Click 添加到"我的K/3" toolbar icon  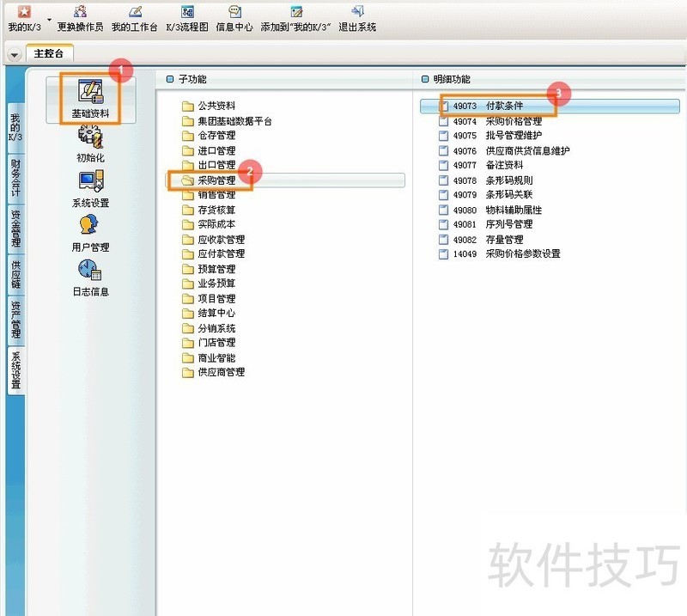click(296, 18)
